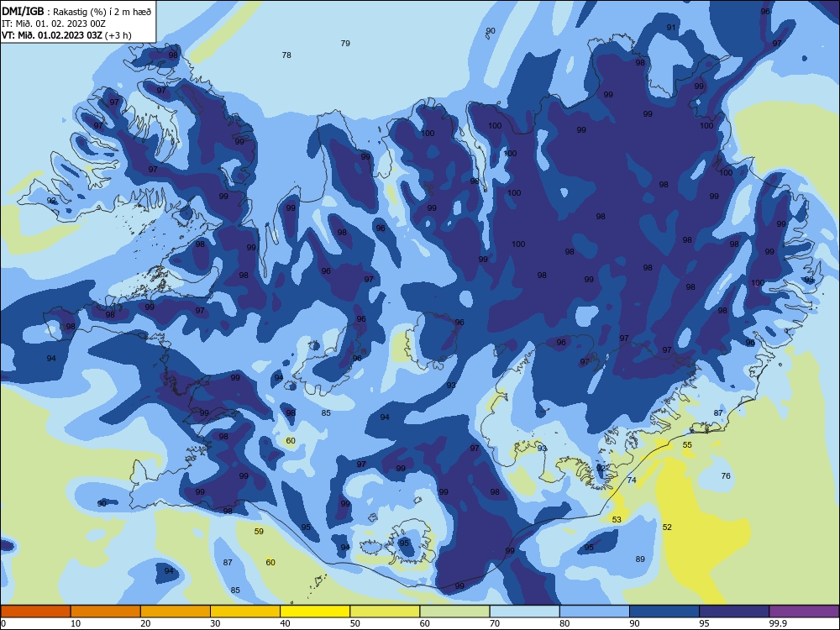The width and height of the screenshot is (840, 630).
Task: Click the legend tick label 99.9
Action: click(x=778, y=623)
